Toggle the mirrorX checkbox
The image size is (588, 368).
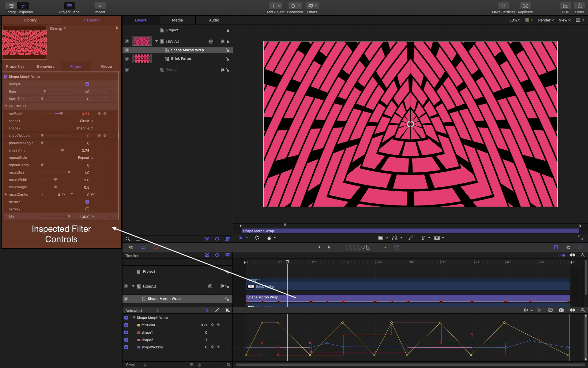click(87, 202)
